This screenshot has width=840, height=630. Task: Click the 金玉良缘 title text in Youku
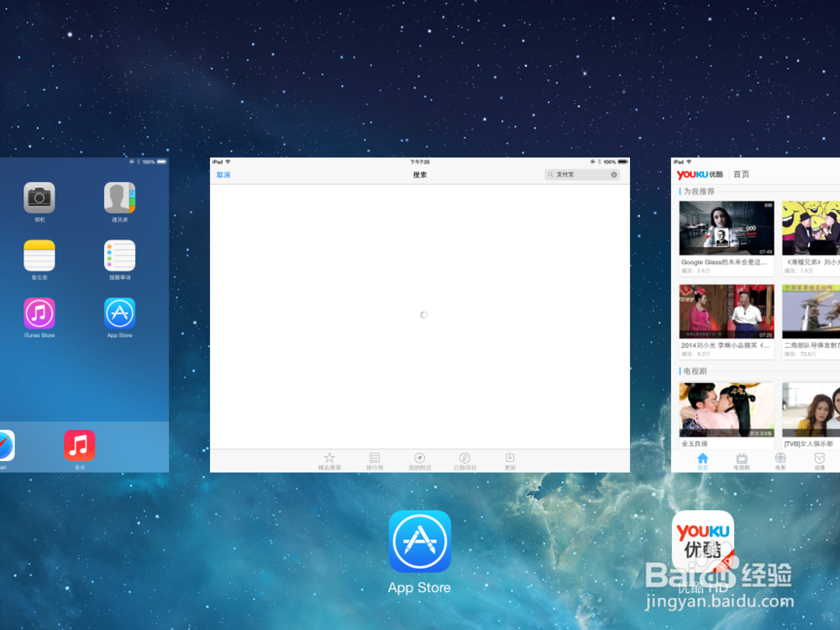[695, 444]
